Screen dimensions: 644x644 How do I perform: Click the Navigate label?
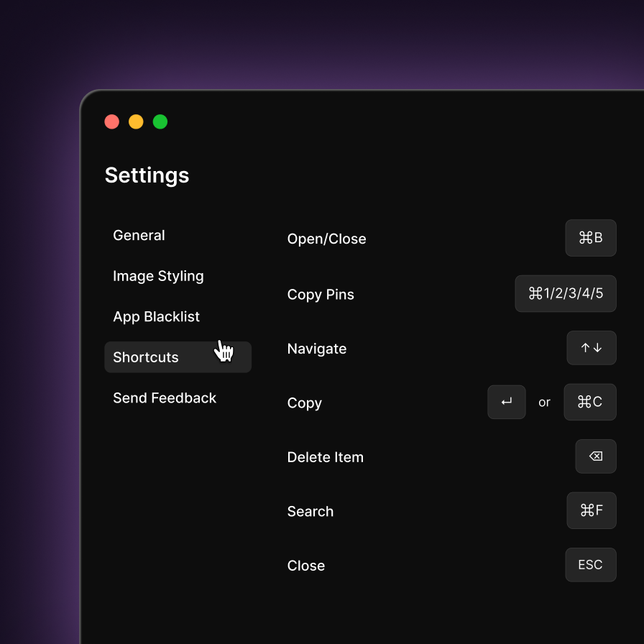(x=317, y=349)
